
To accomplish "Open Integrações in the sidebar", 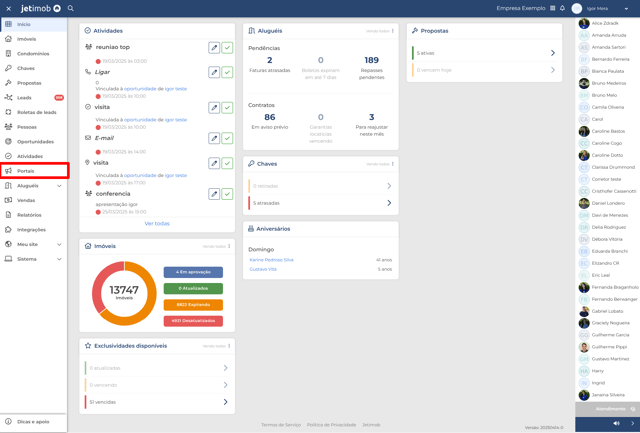I will pos(33,230).
